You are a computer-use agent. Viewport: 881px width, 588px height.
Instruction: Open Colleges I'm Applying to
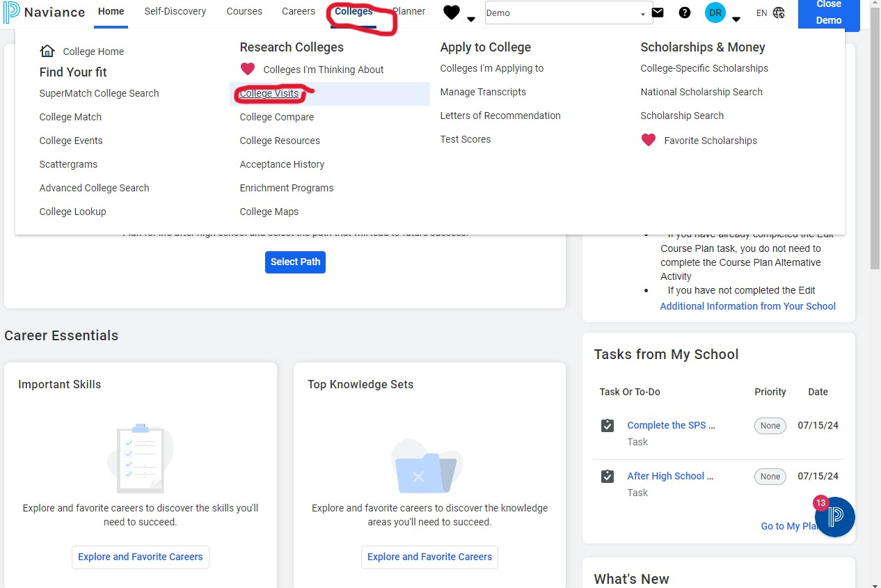pyautogui.click(x=492, y=68)
